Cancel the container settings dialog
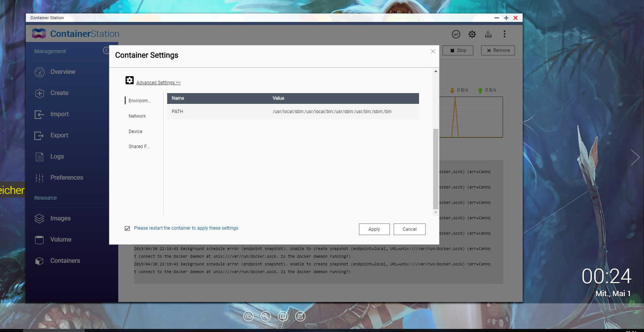This screenshot has height=332, width=644. point(409,229)
